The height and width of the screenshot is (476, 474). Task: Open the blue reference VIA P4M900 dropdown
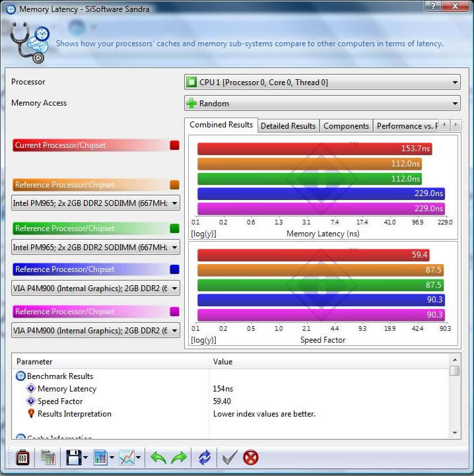click(x=96, y=288)
